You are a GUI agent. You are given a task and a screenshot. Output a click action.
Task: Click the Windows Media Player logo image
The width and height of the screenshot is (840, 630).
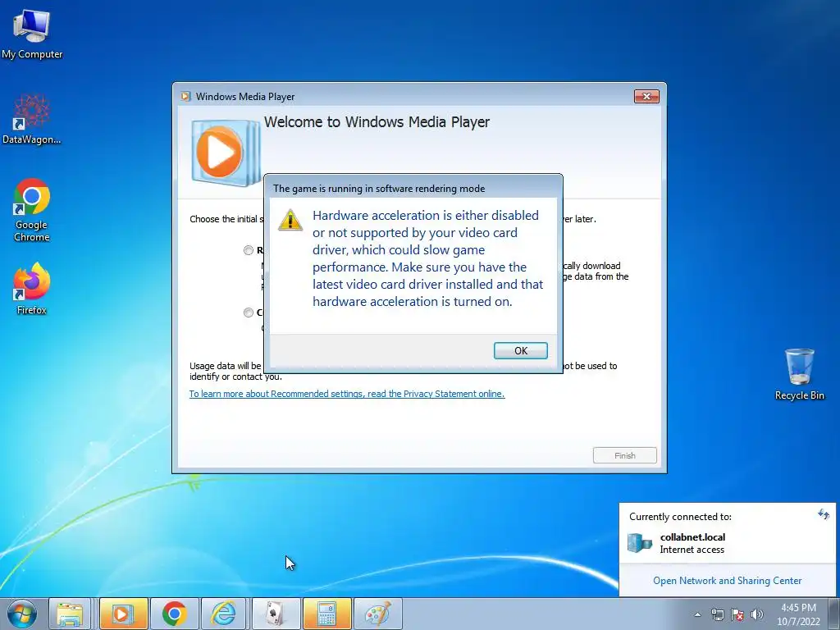click(226, 153)
